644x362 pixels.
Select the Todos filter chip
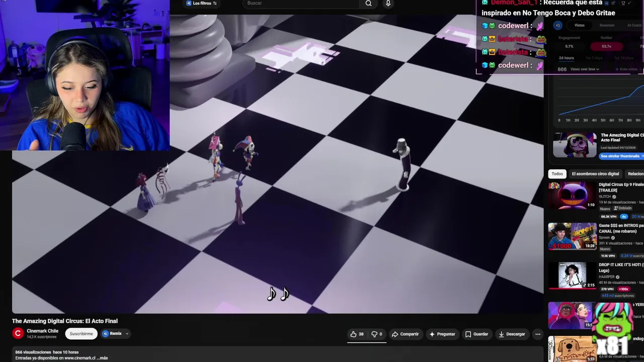[x=557, y=174]
